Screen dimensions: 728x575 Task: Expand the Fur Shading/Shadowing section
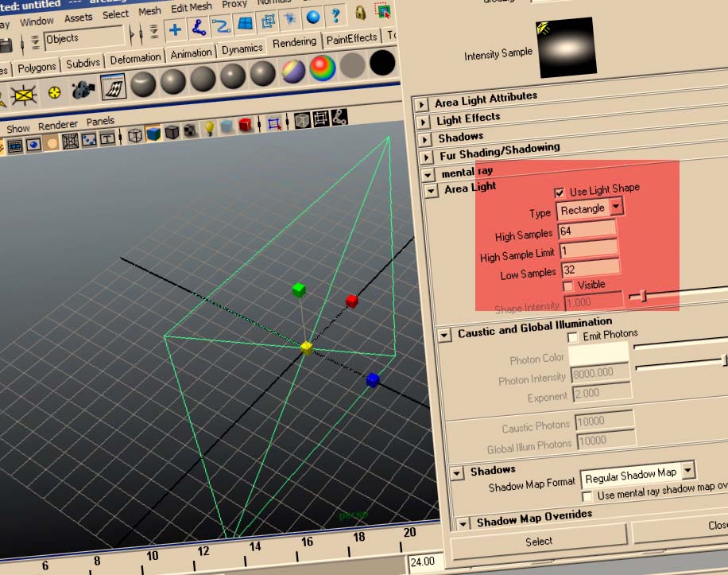pos(426,157)
